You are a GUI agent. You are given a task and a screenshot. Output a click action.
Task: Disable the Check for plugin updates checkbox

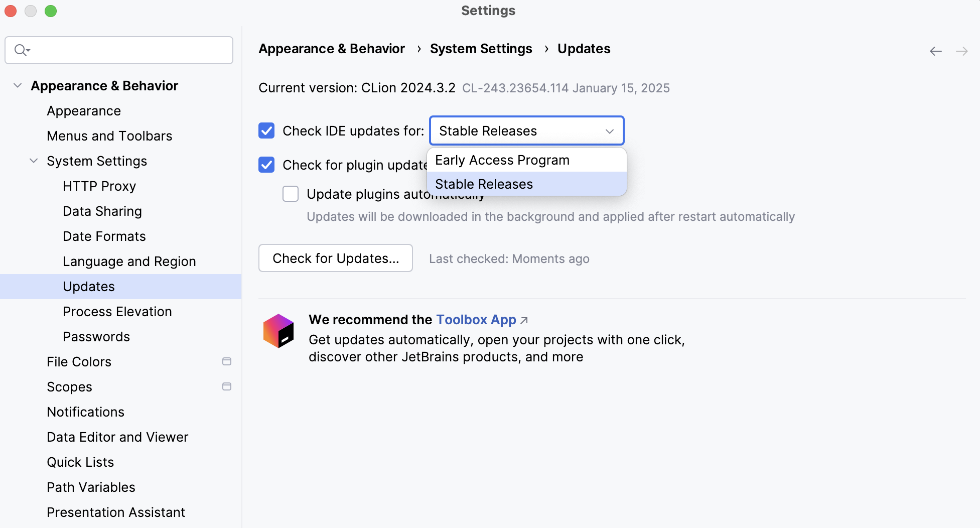[266, 165]
